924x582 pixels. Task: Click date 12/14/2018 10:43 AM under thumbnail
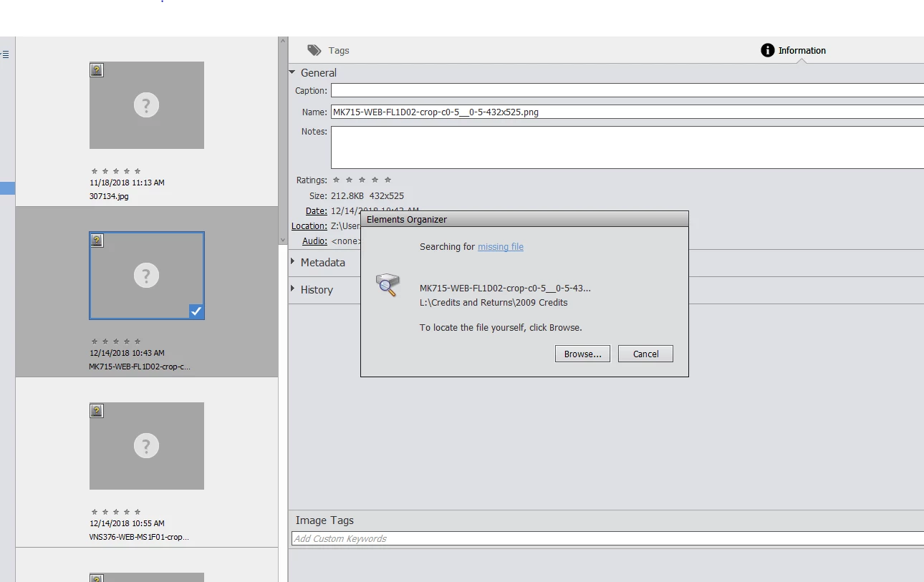[127, 353]
